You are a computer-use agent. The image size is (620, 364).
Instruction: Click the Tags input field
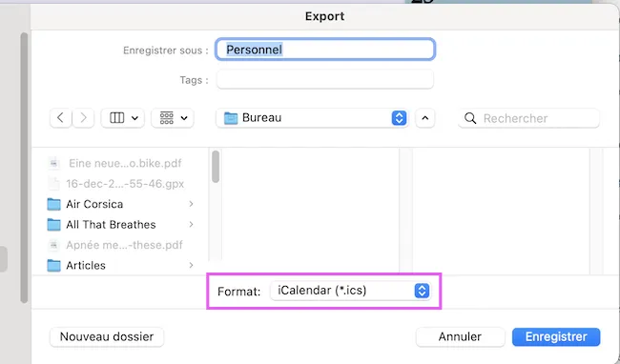[x=324, y=79]
